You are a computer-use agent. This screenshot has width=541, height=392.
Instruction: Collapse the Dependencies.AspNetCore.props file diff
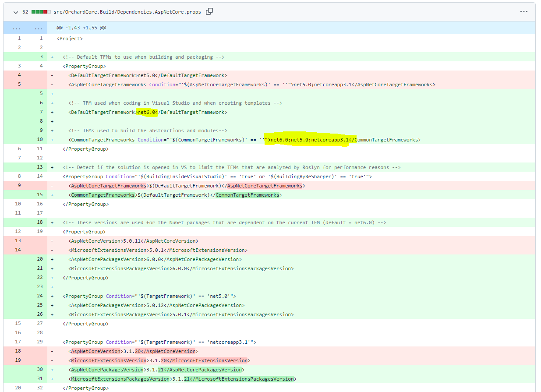(x=15, y=12)
